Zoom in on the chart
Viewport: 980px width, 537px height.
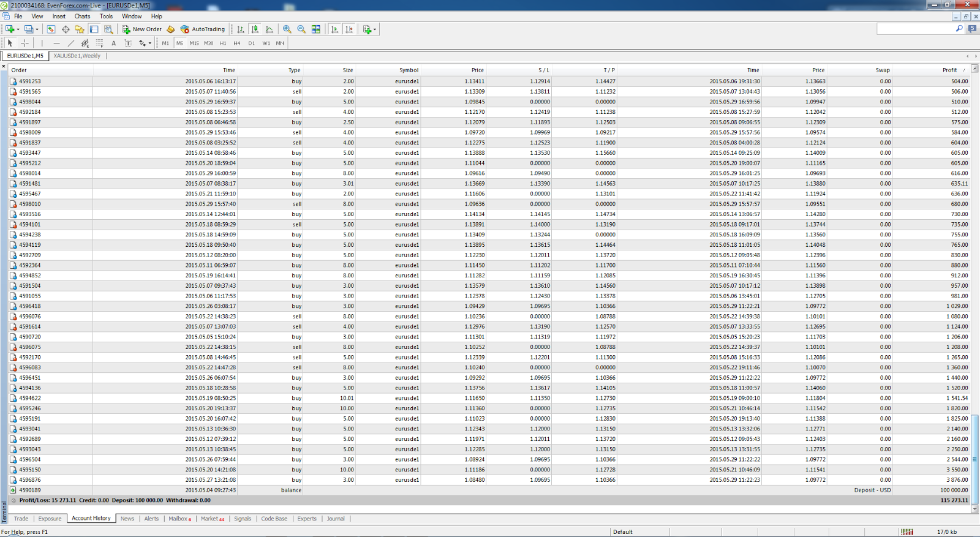[x=287, y=29]
